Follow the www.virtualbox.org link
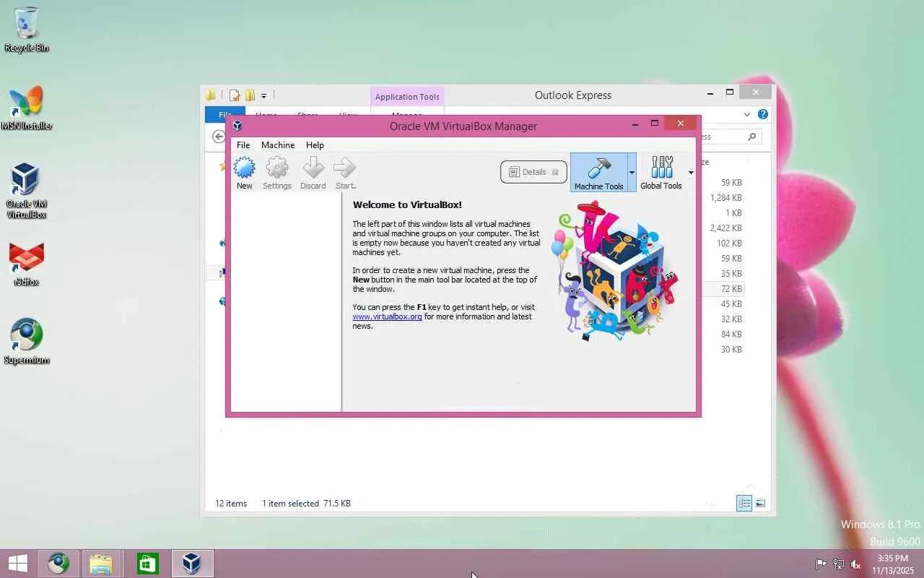This screenshot has width=924, height=578. 387,316
